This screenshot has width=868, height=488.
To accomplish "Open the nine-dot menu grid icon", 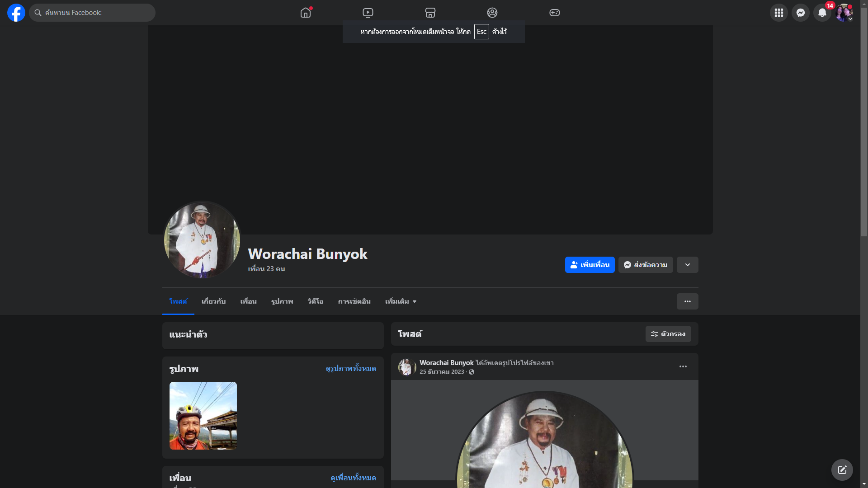I will (x=779, y=13).
